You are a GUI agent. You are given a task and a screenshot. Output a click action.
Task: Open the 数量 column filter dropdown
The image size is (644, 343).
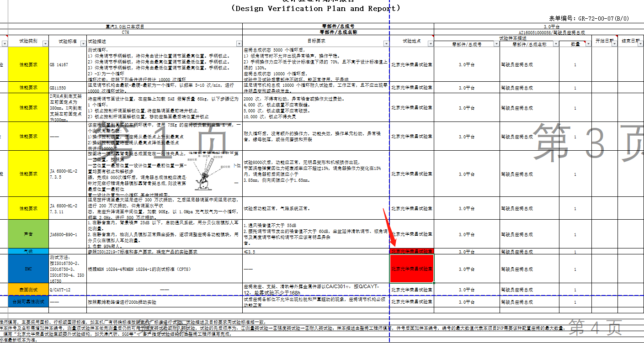(588, 44)
